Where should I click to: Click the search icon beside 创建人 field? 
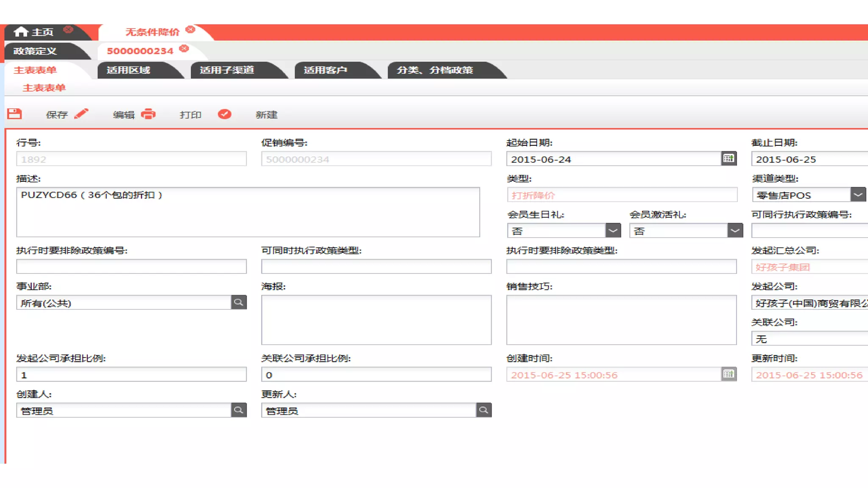pyautogui.click(x=239, y=410)
